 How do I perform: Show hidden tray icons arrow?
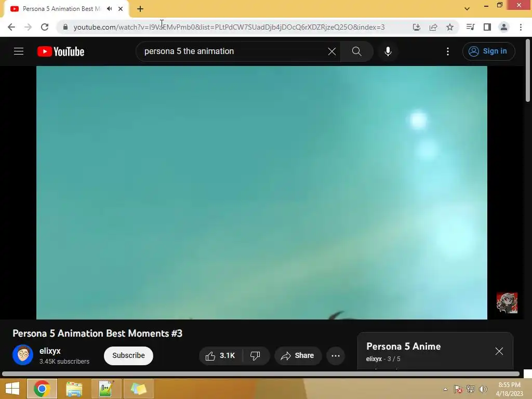click(445, 389)
